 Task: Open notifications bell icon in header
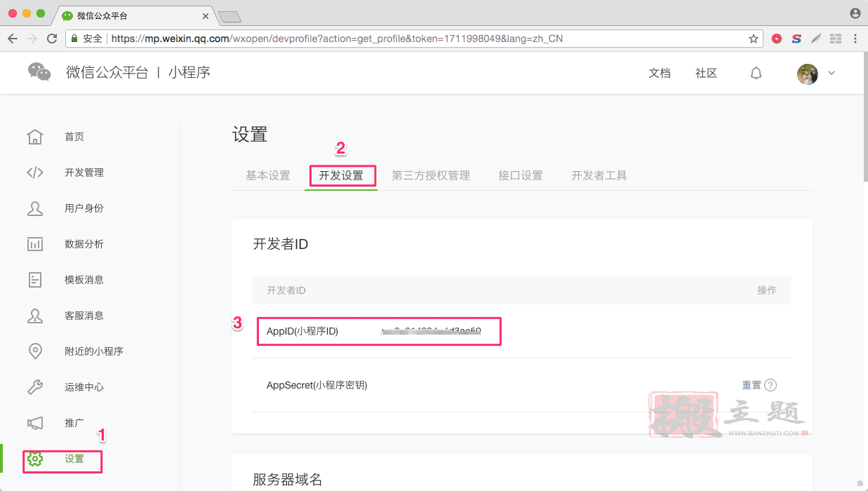tap(756, 73)
